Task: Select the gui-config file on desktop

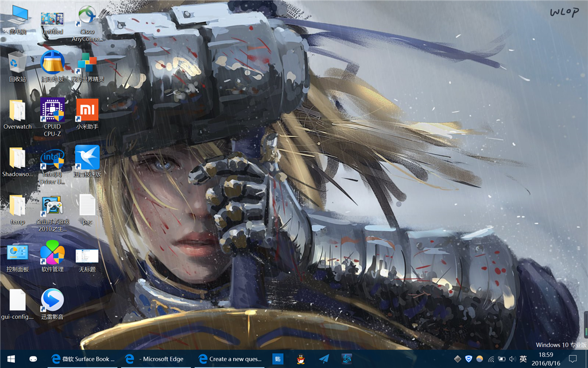Action: (17, 305)
